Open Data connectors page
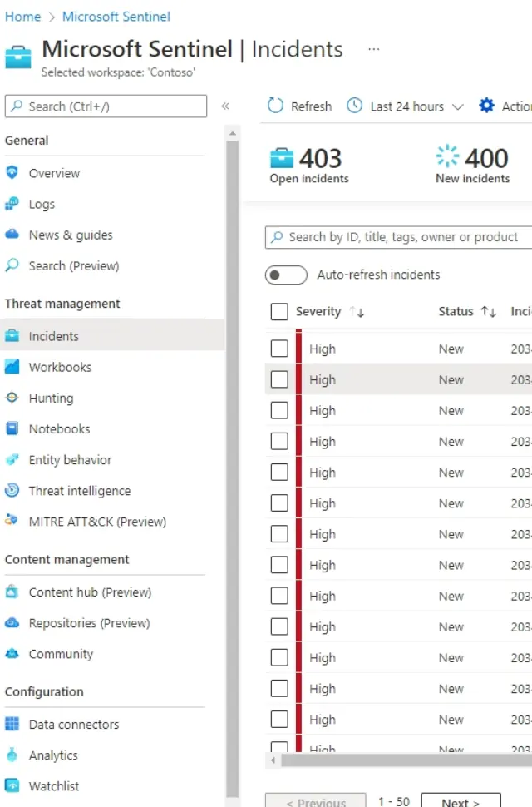Image resolution: width=532 pixels, height=807 pixels. point(73,724)
